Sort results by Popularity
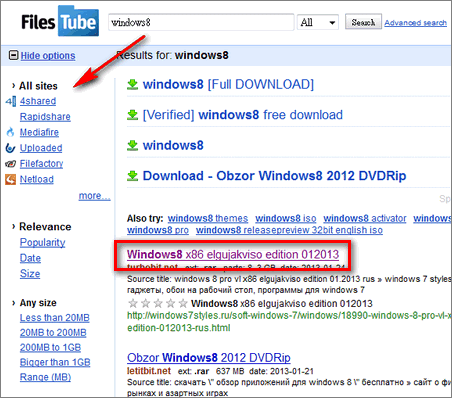 click(42, 243)
